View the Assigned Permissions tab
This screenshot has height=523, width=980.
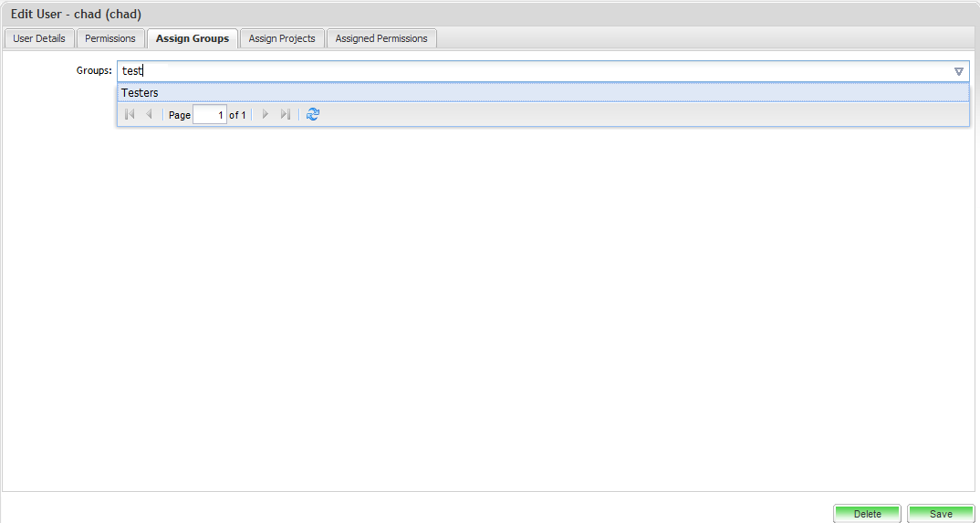pos(381,38)
